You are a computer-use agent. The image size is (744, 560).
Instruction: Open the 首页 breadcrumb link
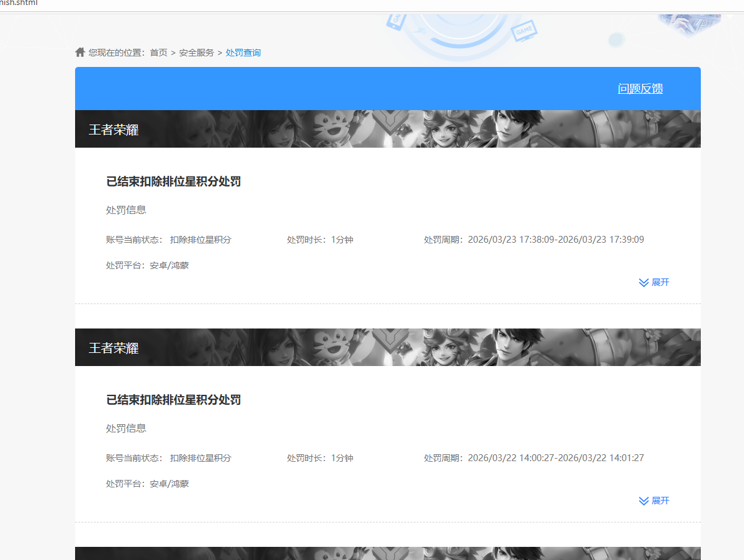(158, 53)
